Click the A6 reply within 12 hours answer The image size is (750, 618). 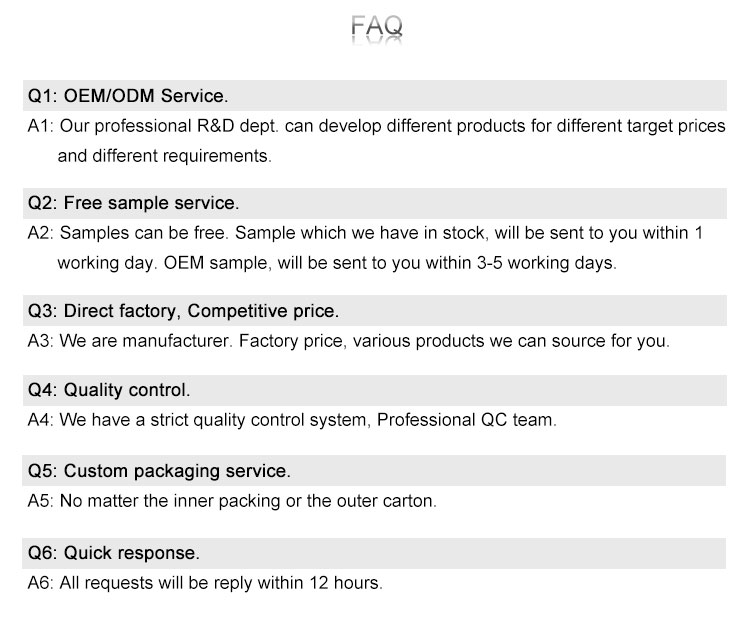205,583
